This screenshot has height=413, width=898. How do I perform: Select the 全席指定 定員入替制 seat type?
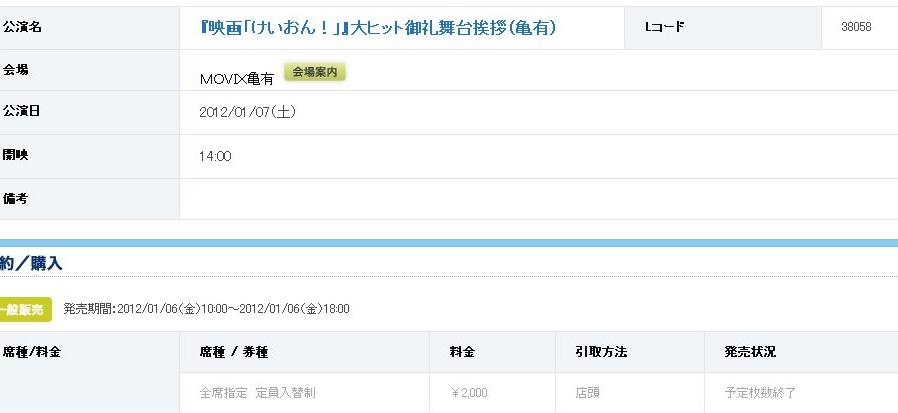(x=258, y=393)
